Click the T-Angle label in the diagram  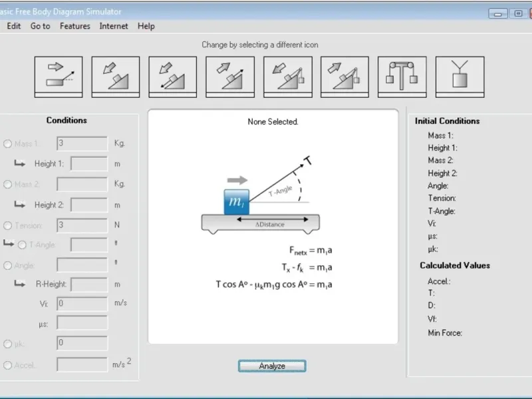[280, 191]
